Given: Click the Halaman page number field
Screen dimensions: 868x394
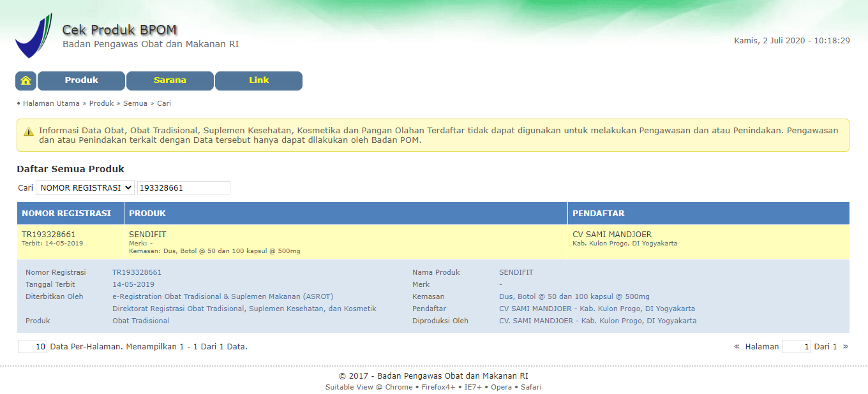Looking at the screenshot, I should (x=797, y=347).
